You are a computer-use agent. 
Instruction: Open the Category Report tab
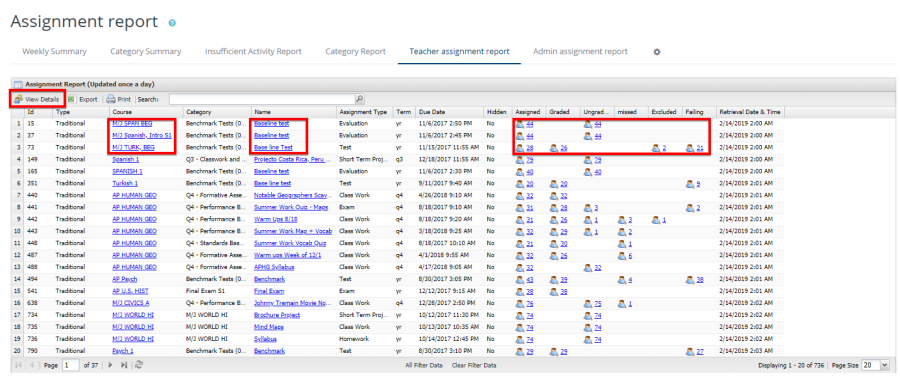(355, 52)
